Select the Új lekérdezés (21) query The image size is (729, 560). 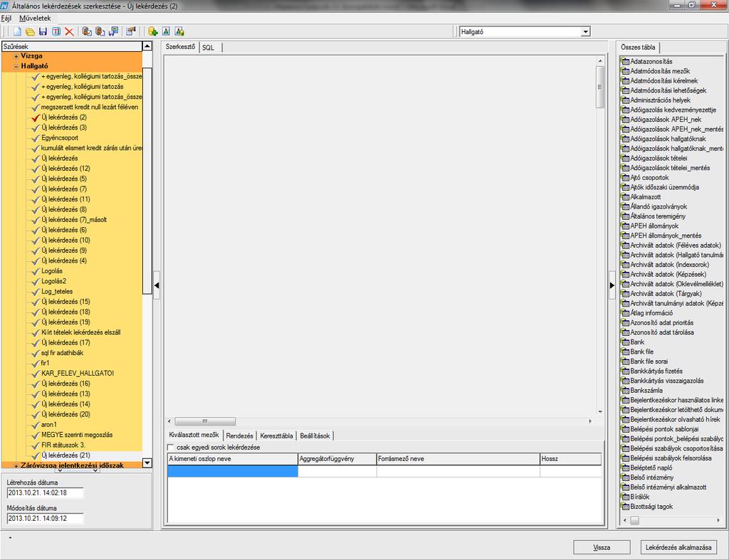(65, 455)
